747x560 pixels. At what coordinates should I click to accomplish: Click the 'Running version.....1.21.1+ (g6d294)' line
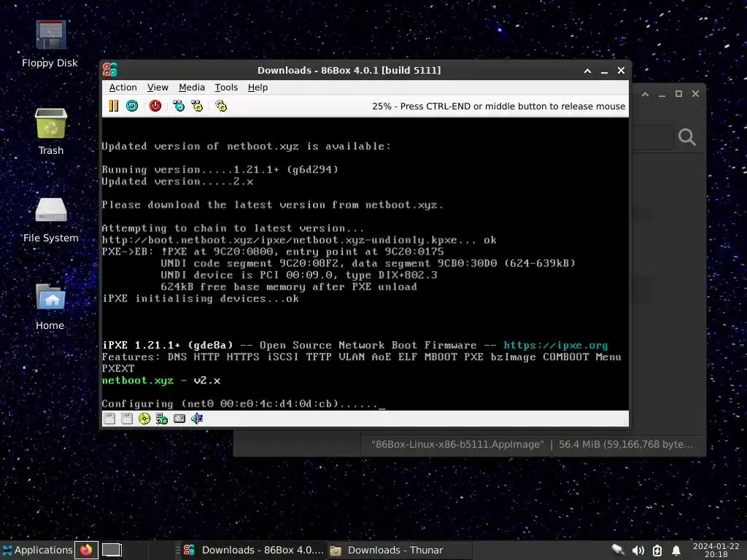pyautogui.click(x=220, y=169)
